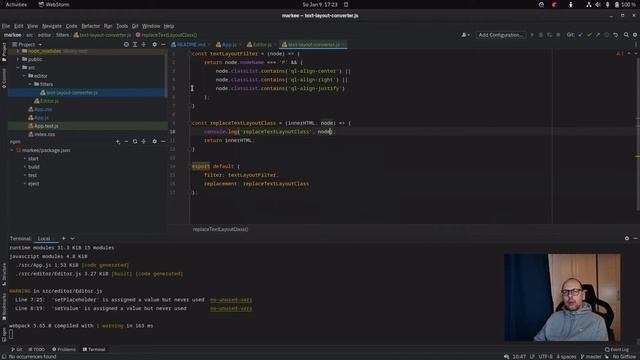640x360 pixels.
Task: Expand the public folder
Action: (x=18, y=59)
